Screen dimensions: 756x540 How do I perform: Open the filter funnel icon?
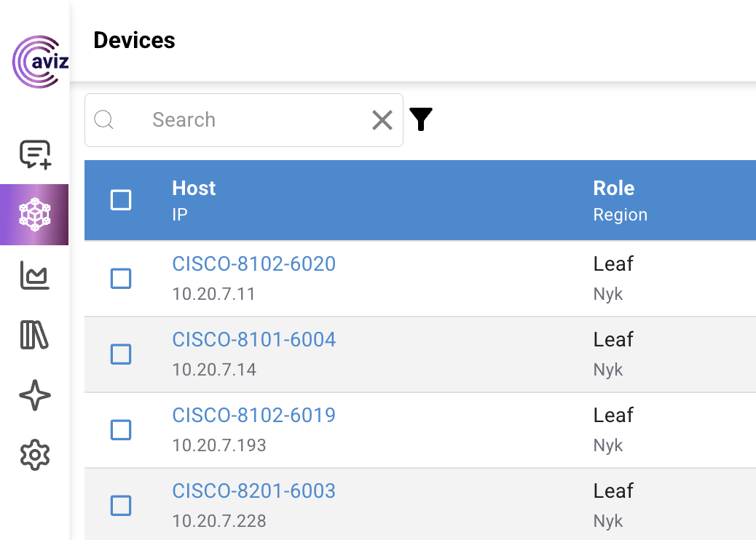(421, 119)
